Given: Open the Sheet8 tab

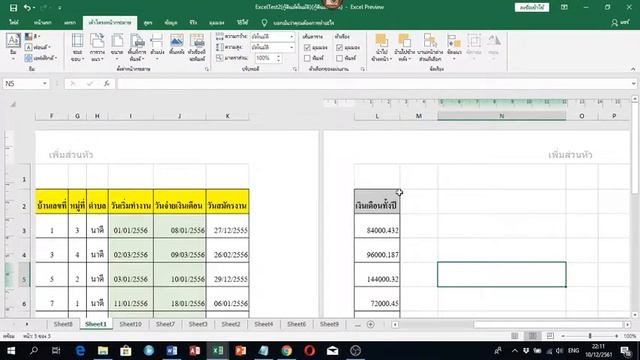Looking at the screenshot, I should 63,324.
